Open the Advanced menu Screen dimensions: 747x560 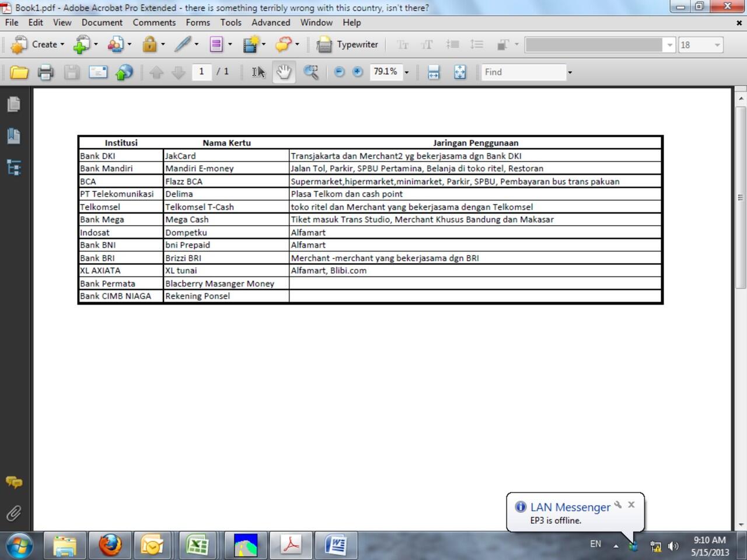(x=271, y=22)
